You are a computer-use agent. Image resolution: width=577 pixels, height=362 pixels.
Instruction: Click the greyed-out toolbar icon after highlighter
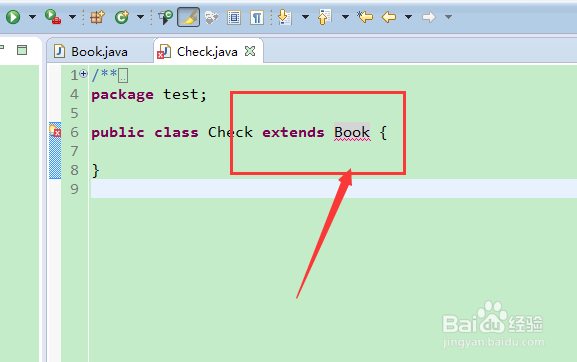click(x=211, y=17)
